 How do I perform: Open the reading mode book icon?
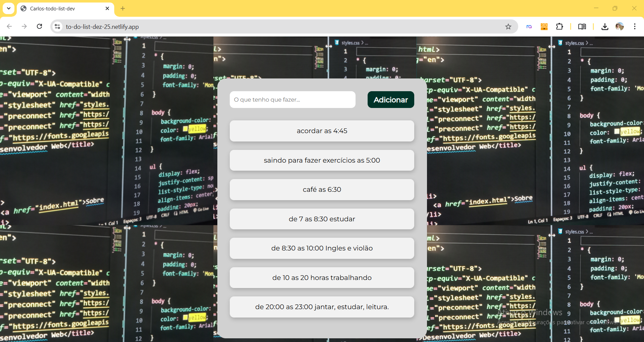coord(582,26)
